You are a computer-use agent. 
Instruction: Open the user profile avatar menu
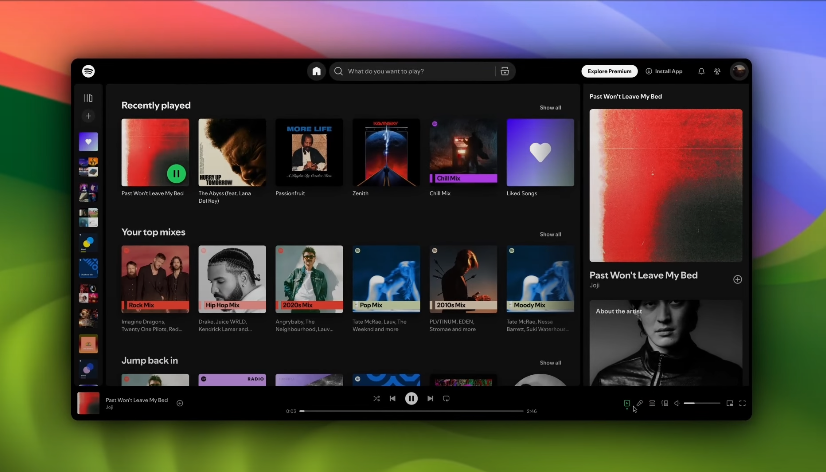coord(739,71)
